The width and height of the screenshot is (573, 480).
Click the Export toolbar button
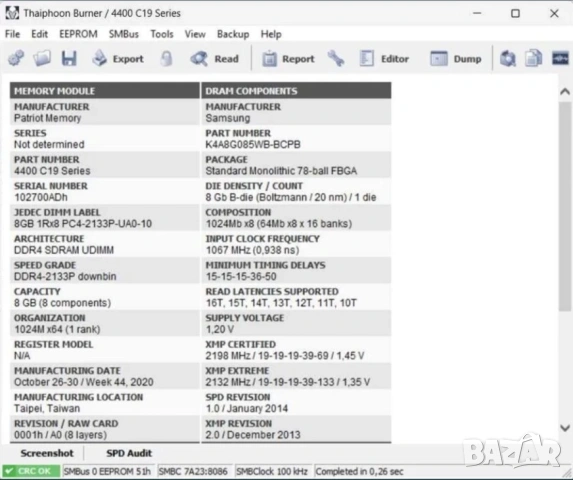[x=118, y=58]
